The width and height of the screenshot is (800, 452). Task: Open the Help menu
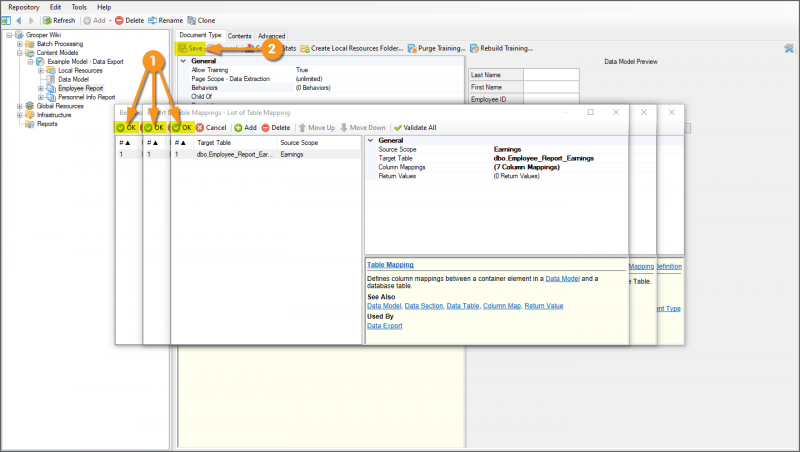(x=104, y=7)
